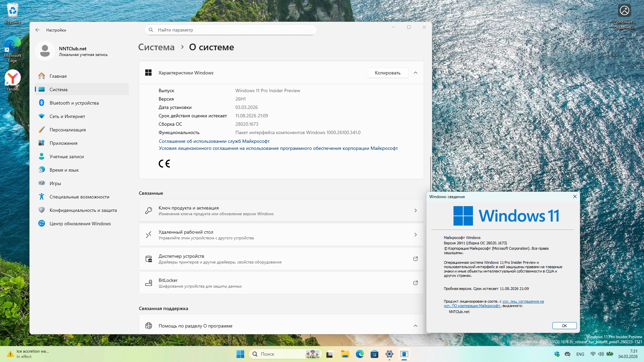The image size is (644, 362).
Task: Collapse Помощь по разделу О программе
Action: pyautogui.click(x=416, y=326)
